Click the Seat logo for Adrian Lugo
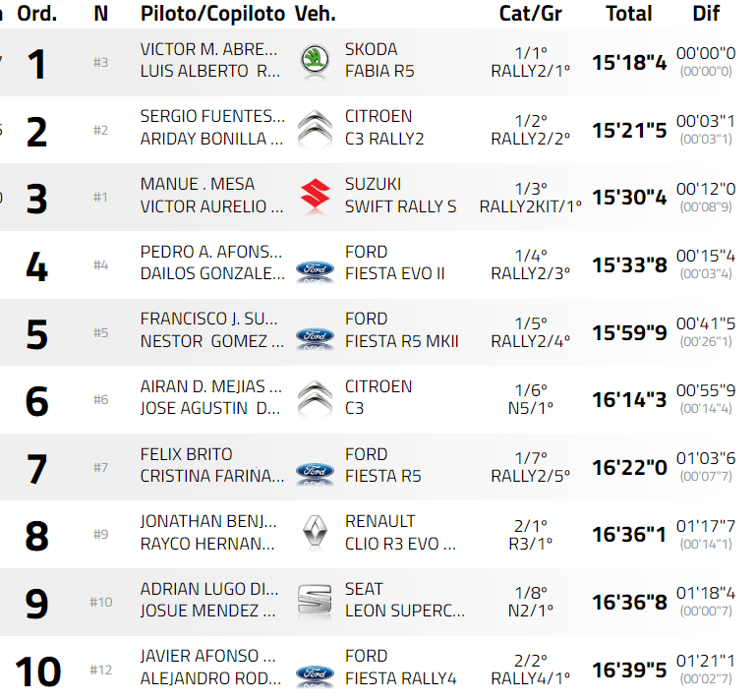The image size is (756, 700). click(315, 600)
